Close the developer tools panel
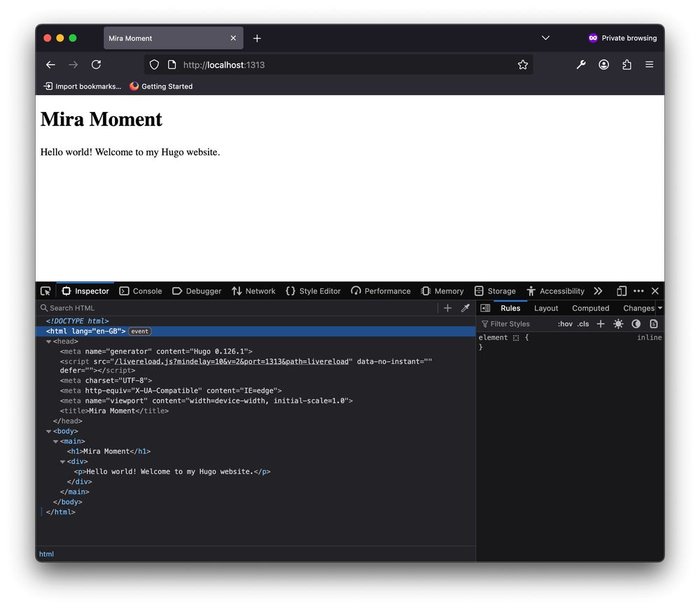Viewport: 700px width, 609px height. (655, 291)
